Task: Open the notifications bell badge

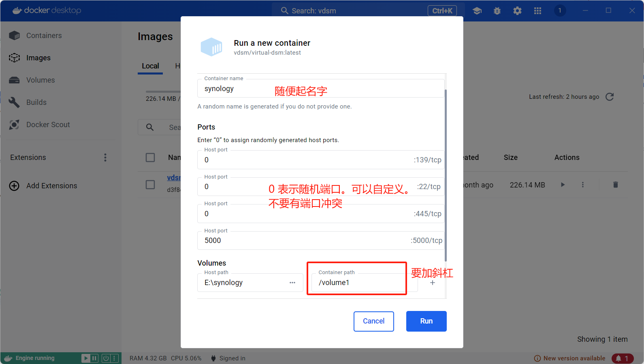Action: coord(623,358)
